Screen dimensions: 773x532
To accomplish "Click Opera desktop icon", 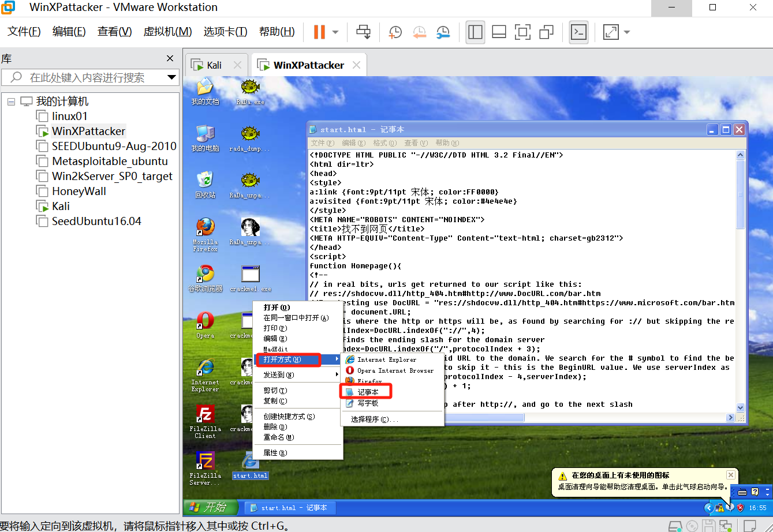I will click(205, 324).
